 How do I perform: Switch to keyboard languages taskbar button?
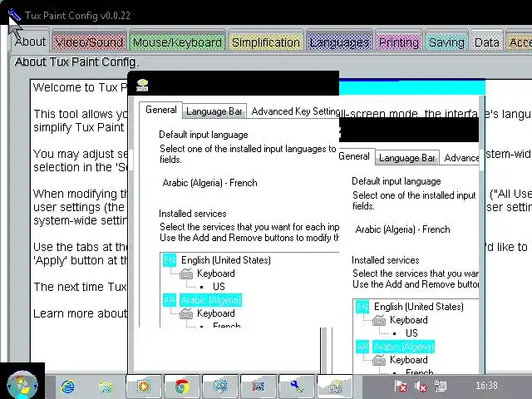pyautogui.click(x=334, y=387)
